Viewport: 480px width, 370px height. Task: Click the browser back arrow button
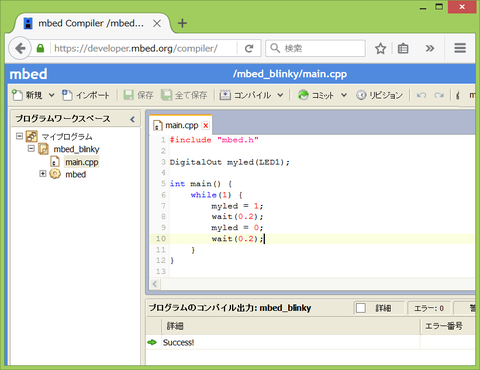click(x=20, y=48)
